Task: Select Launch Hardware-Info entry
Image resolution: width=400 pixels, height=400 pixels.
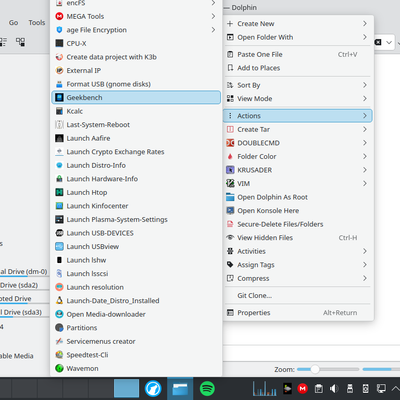Action: pos(136,179)
